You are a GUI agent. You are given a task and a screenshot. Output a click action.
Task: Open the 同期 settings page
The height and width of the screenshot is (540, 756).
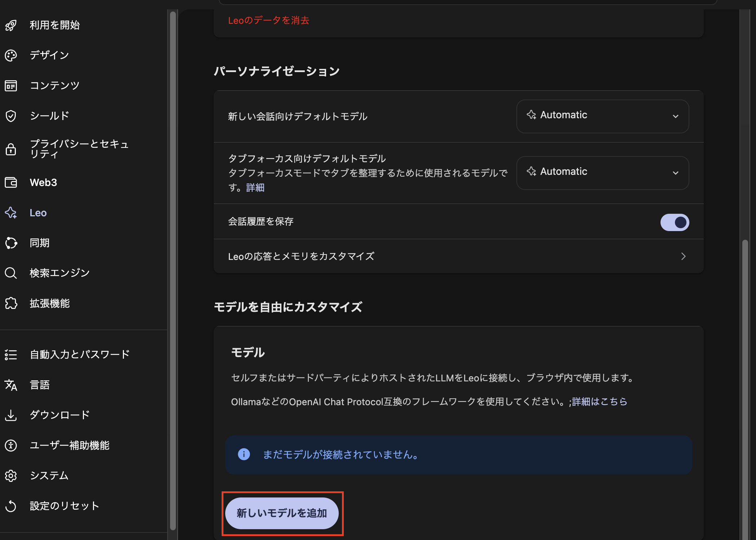point(40,243)
